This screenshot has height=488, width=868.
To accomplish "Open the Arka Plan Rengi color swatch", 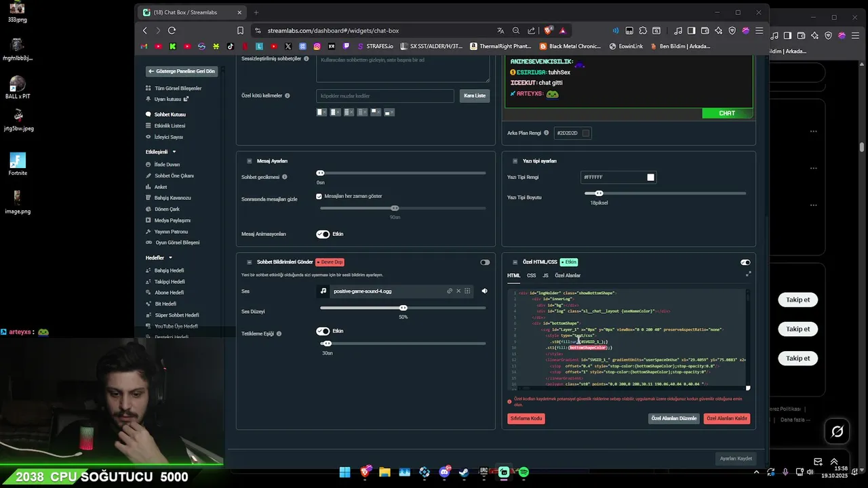I will [x=586, y=133].
